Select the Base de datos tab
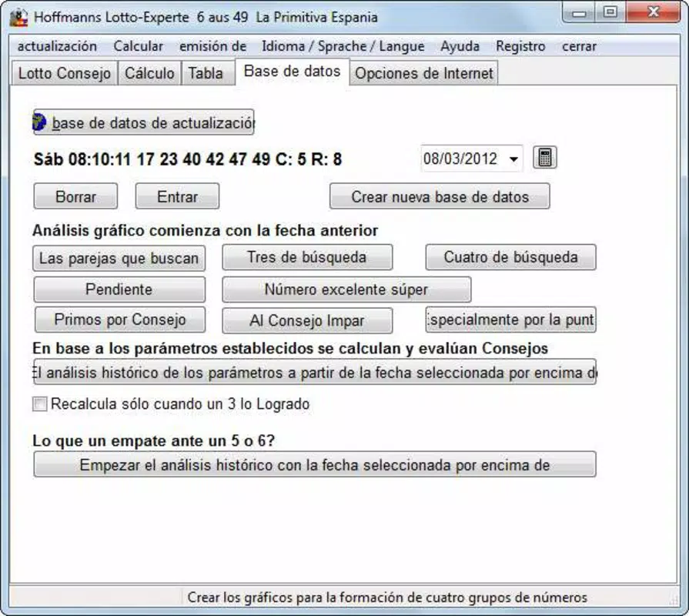The image size is (689, 616). pyautogui.click(x=293, y=71)
